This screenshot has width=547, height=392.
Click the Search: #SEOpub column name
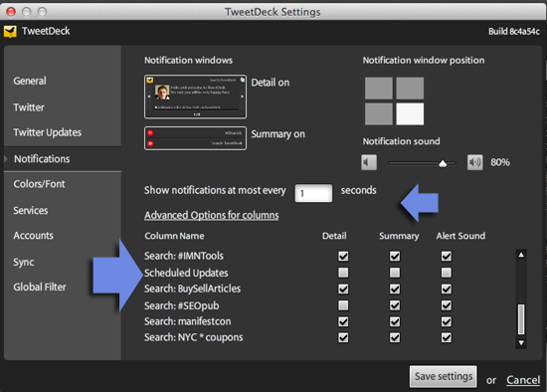point(182,305)
